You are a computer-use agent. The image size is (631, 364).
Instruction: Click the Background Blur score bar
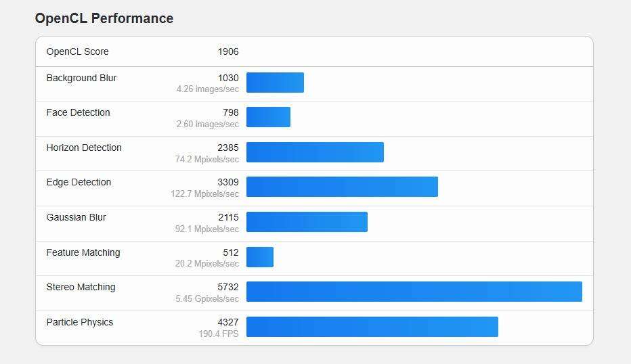(275, 83)
